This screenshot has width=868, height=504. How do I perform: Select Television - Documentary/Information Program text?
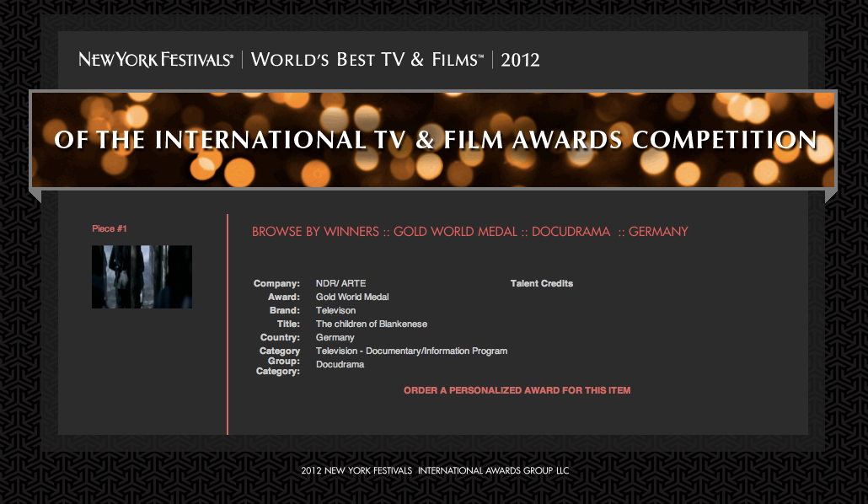411,351
